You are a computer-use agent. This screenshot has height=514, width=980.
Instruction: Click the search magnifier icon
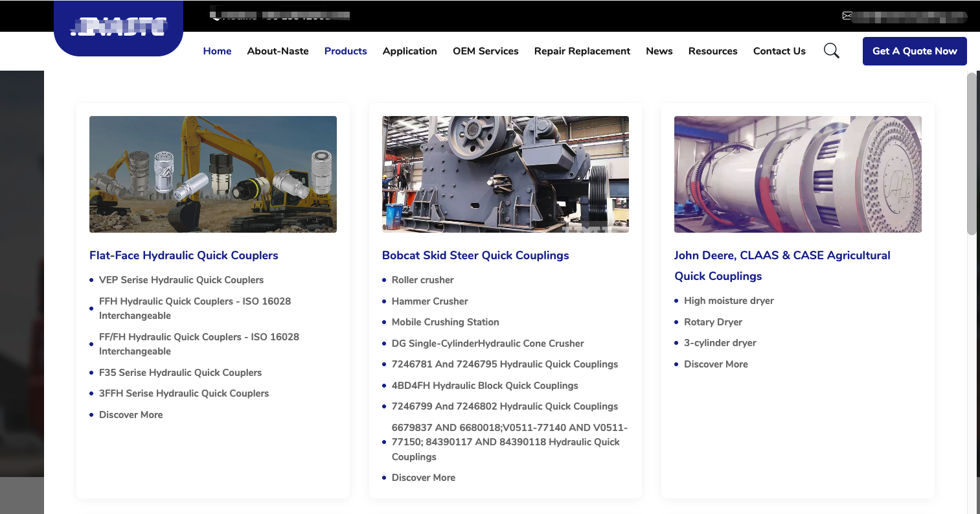831,51
